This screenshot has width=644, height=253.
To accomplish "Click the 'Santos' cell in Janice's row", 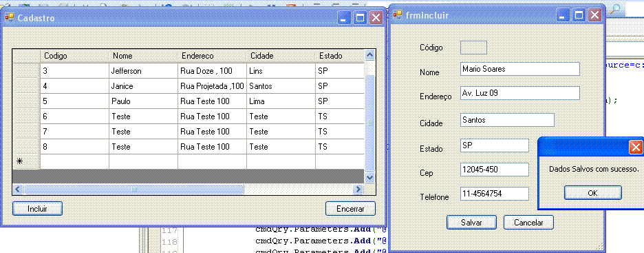I will coord(281,86).
